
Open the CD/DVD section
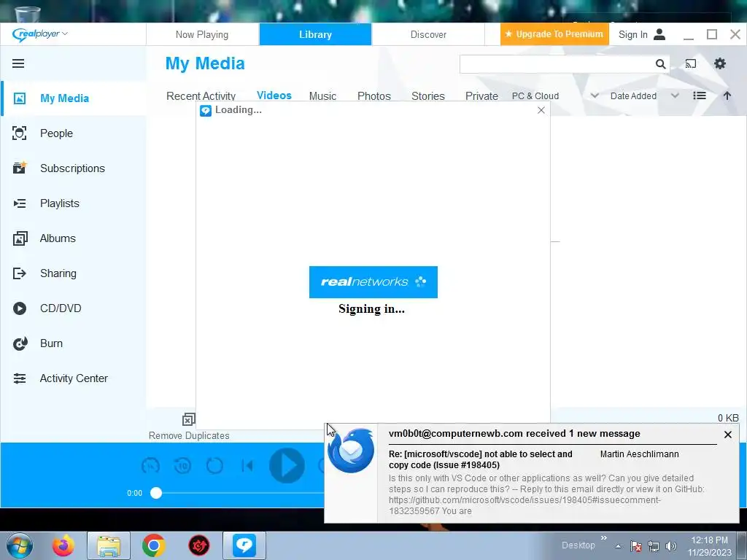(x=74, y=308)
